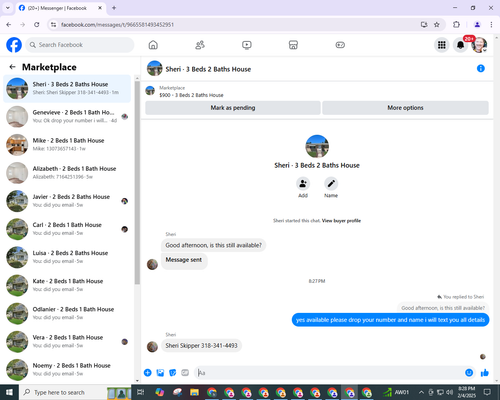Open the Chrome three-dot menu
This screenshot has width=500, height=400.
pyautogui.click(x=491, y=24)
